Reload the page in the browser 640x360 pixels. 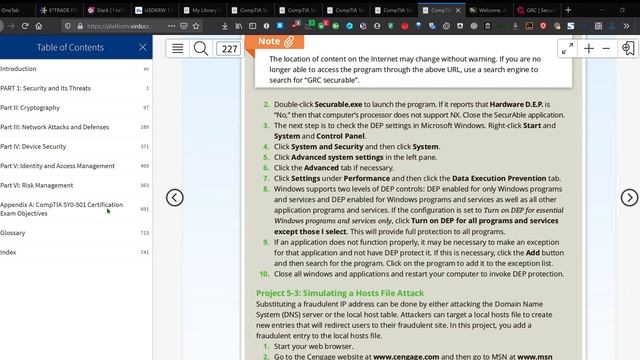pyautogui.click(x=25, y=26)
